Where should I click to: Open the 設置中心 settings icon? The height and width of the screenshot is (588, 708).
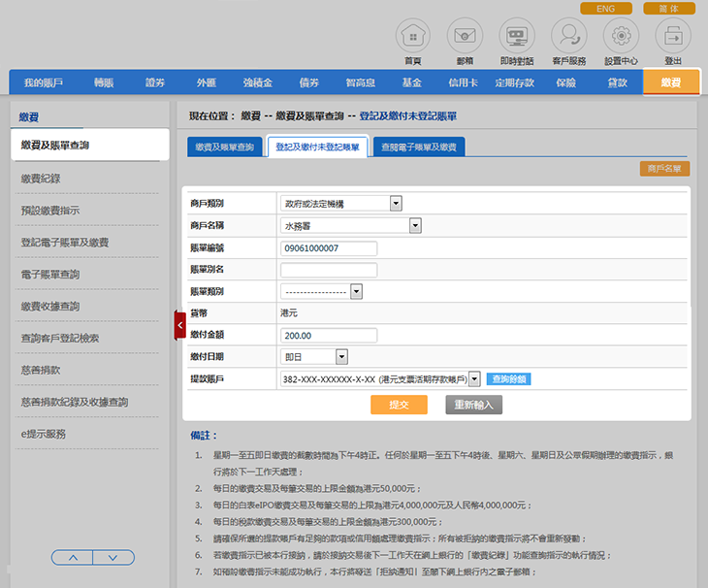[x=621, y=36]
